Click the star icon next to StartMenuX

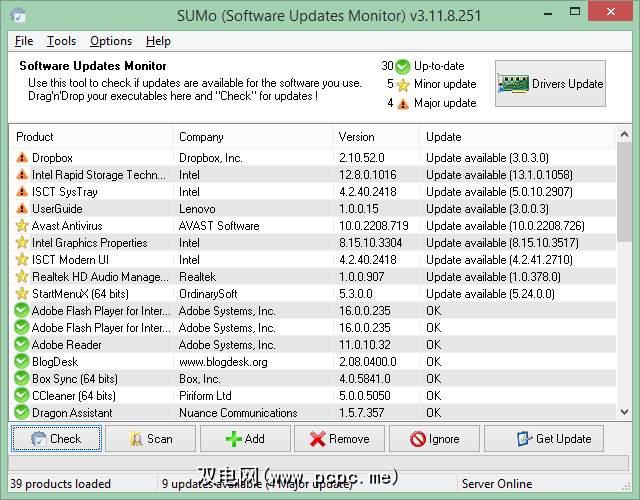pyautogui.click(x=22, y=294)
